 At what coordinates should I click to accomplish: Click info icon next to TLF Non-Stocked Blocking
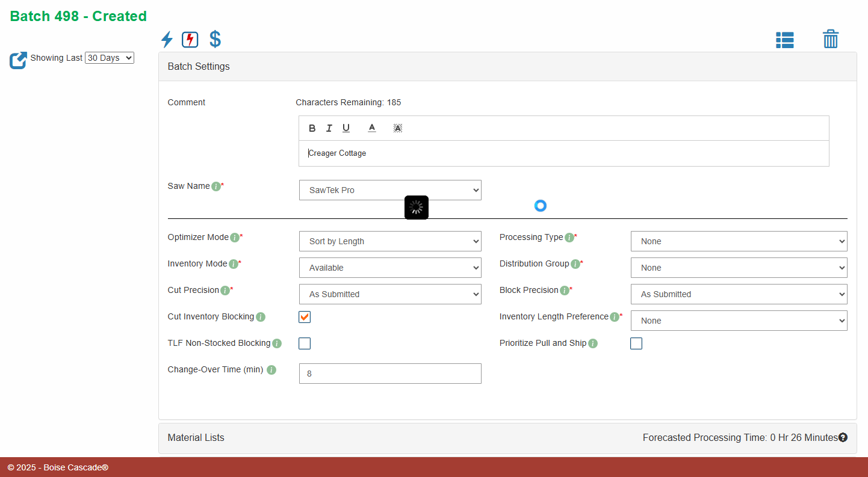(277, 343)
